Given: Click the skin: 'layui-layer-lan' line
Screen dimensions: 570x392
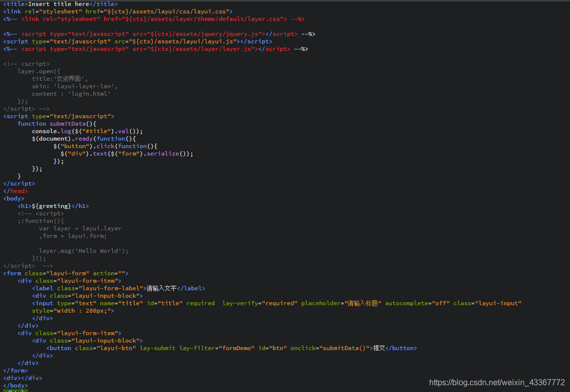Looking at the screenshot, I should [x=74, y=86].
